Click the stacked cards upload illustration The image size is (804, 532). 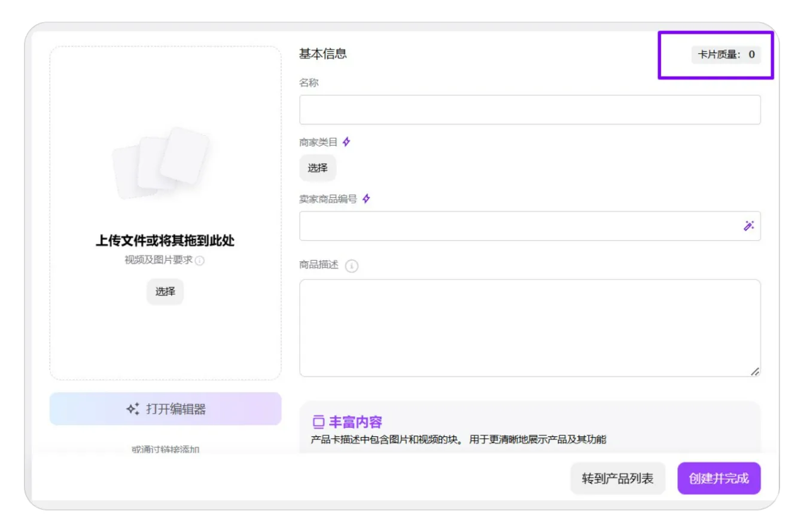tap(161, 163)
